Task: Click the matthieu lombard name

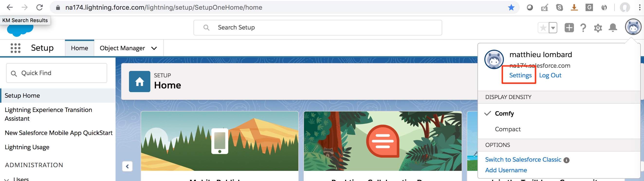Action: click(541, 54)
